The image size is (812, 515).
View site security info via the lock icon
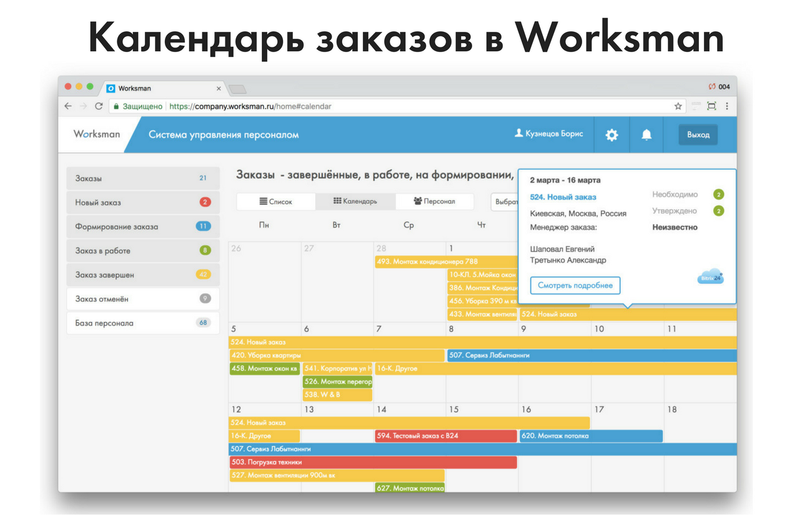click(116, 106)
